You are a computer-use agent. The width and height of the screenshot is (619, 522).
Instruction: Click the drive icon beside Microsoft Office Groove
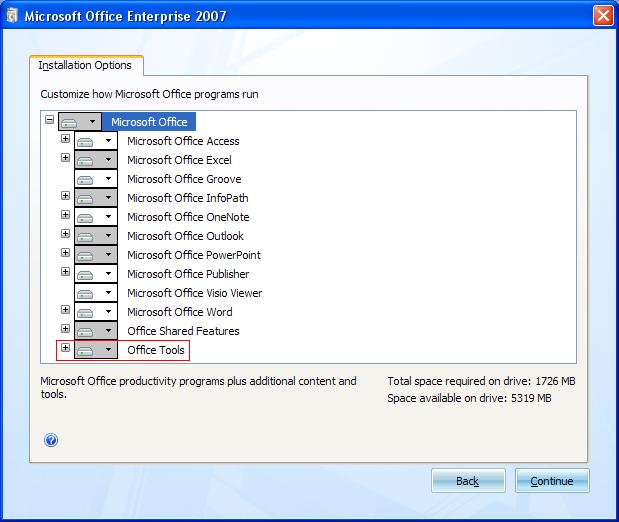pos(87,179)
